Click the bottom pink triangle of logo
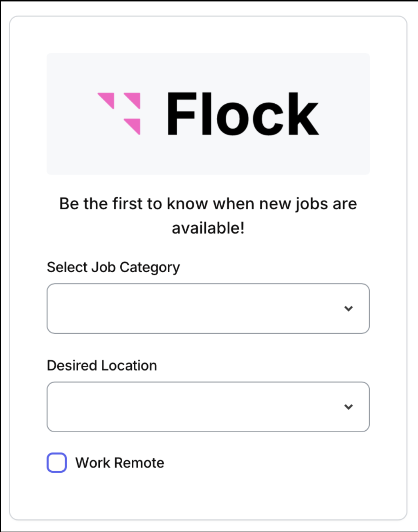418x532 pixels. coord(135,124)
